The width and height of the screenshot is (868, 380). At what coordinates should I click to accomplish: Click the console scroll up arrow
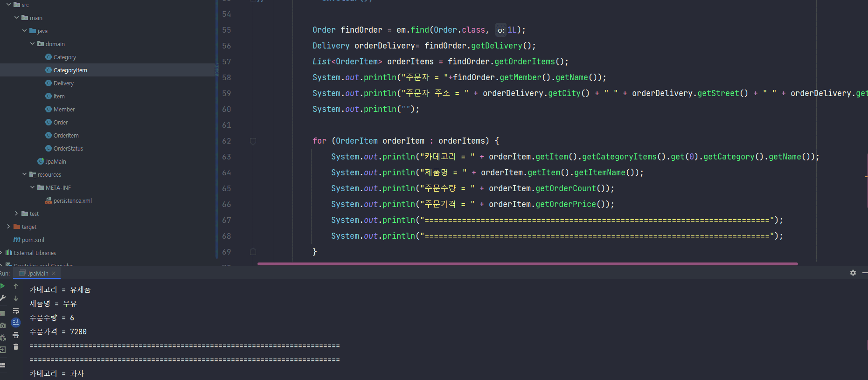tap(16, 286)
